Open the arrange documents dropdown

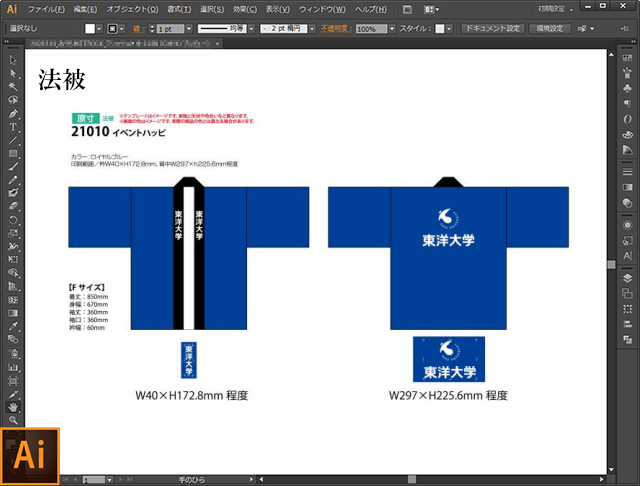click(431, 9)
